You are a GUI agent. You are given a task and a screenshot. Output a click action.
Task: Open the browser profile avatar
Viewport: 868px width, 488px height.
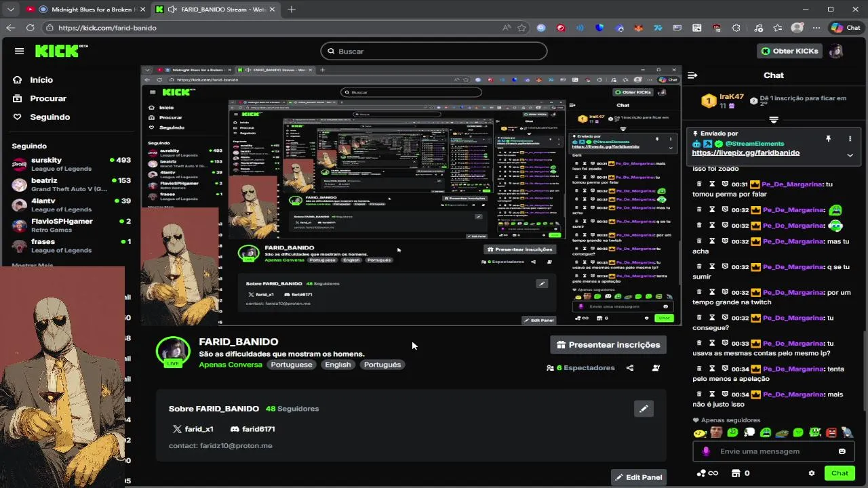click(x=797, y=28)
